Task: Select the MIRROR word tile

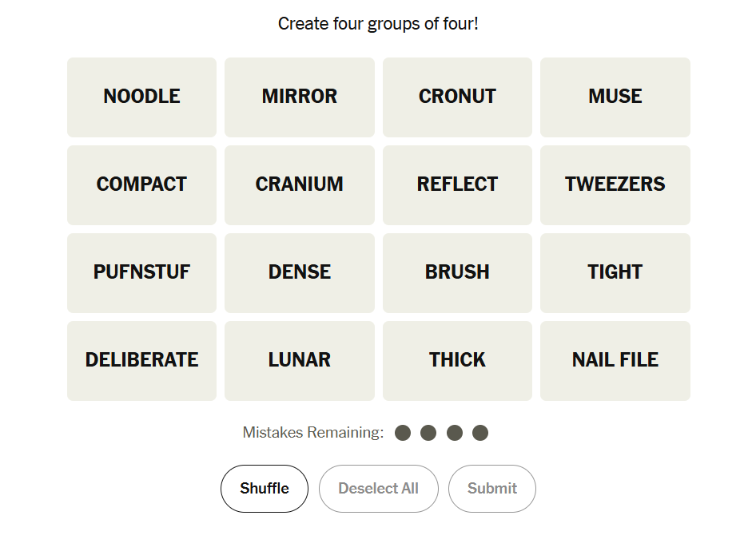Action: pyautogui.click(x=299, y=97)
